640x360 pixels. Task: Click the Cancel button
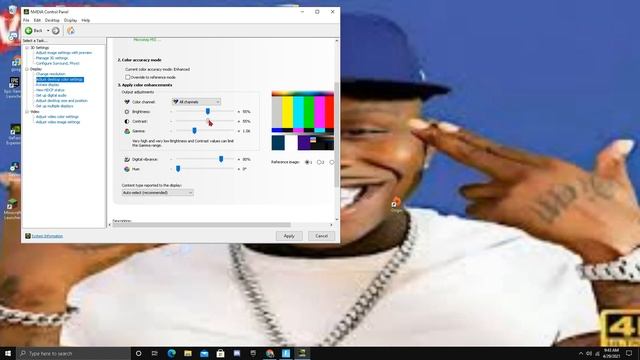321,236
